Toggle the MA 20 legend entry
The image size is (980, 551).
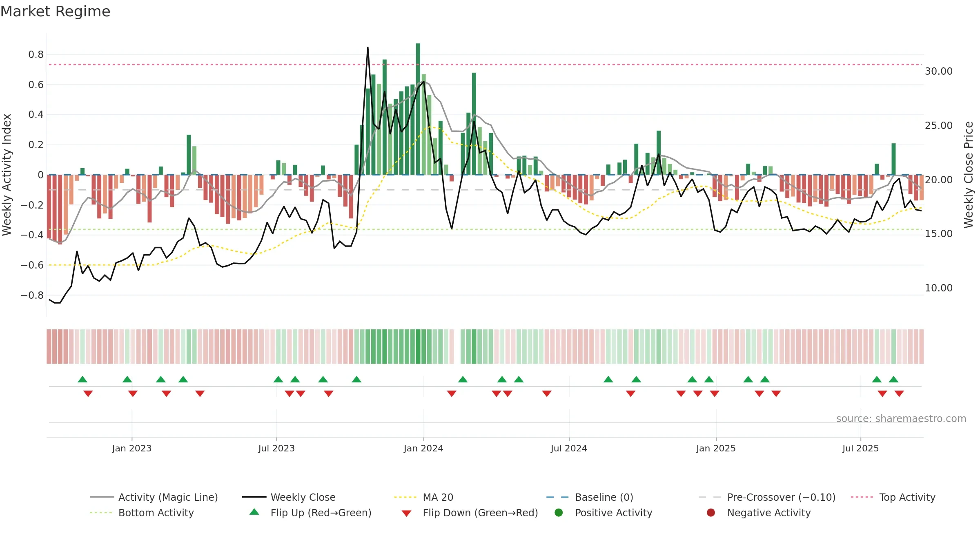click(x=423, y=497)
